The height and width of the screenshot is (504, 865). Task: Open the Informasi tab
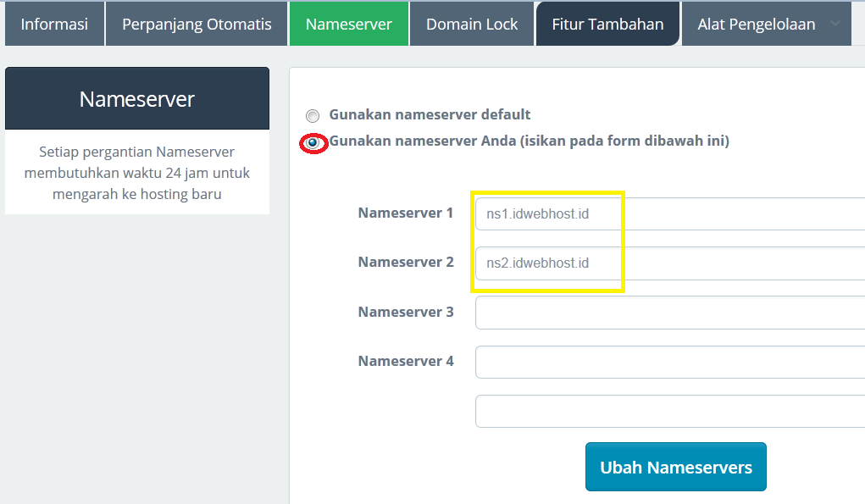pyautogui.click(x=54, y=25)
